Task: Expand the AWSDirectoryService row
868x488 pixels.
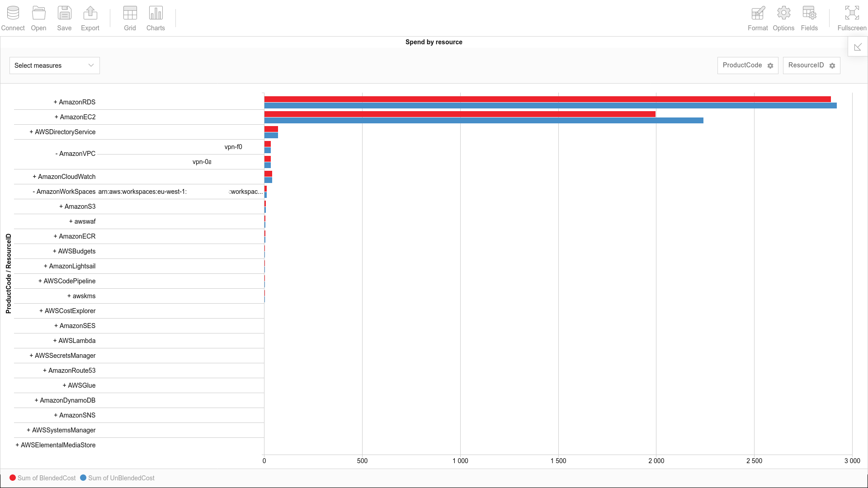Action: pos(62,132)
